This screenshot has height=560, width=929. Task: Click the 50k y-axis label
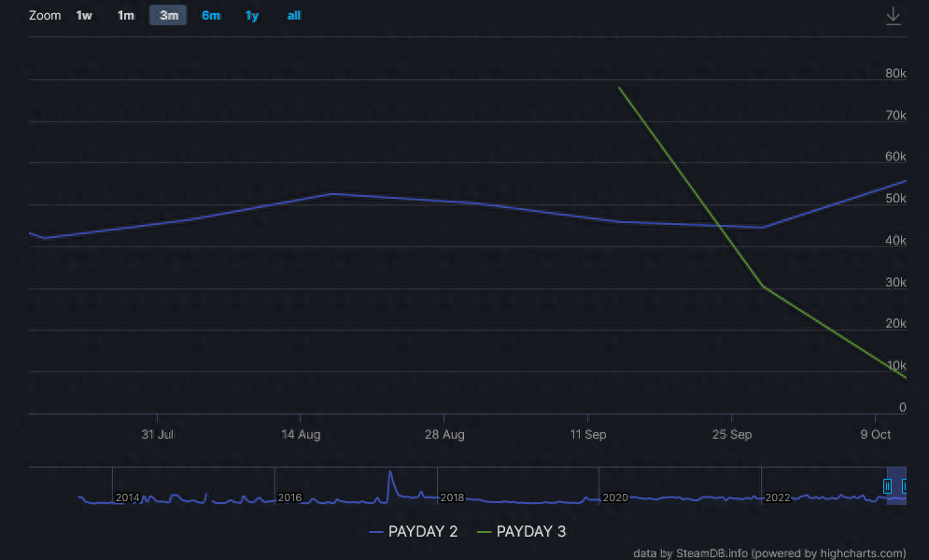pos(895,198)
